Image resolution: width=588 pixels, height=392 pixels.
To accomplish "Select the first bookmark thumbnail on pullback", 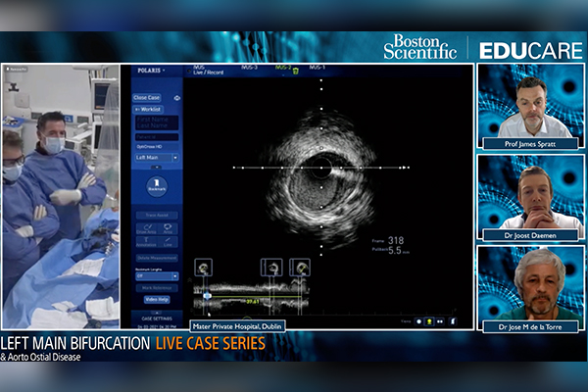I will pos(204,267).
